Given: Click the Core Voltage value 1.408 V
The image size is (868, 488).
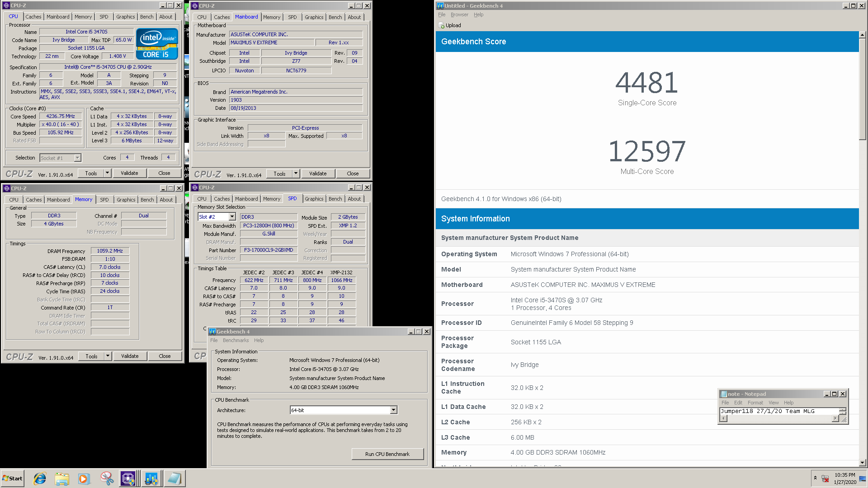Looking at the screenshot, I should pos(118,56).
